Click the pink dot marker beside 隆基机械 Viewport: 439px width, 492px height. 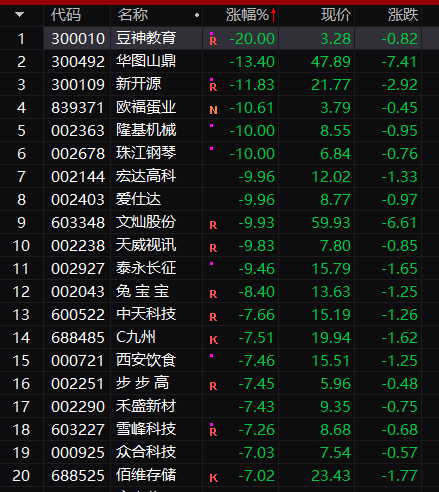point(211,126)
